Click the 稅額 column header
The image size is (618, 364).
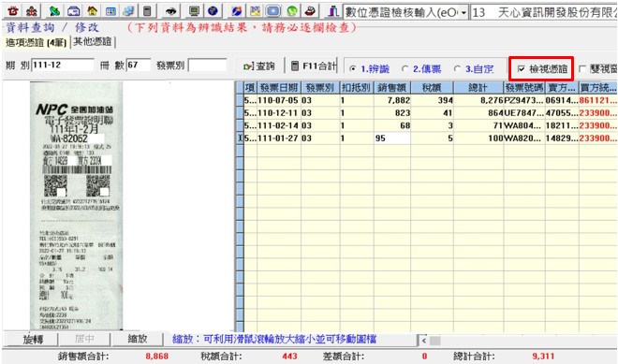tap(432, 87)
